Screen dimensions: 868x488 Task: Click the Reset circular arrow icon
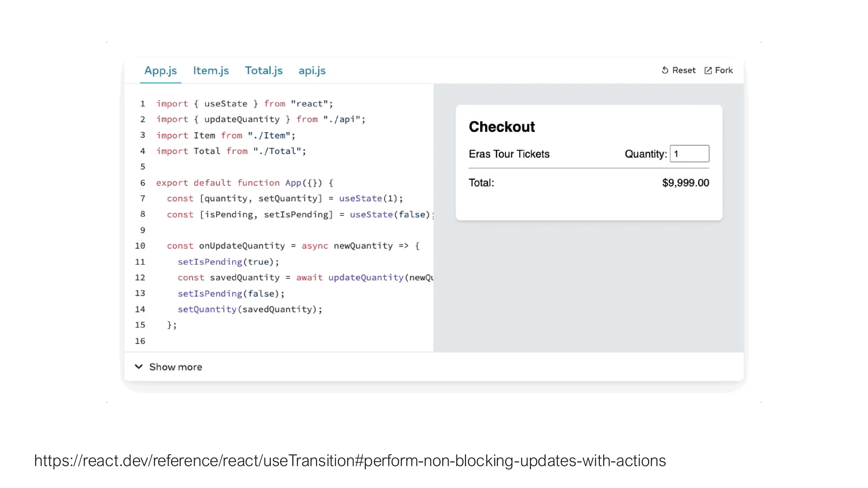tap(665, 70)
